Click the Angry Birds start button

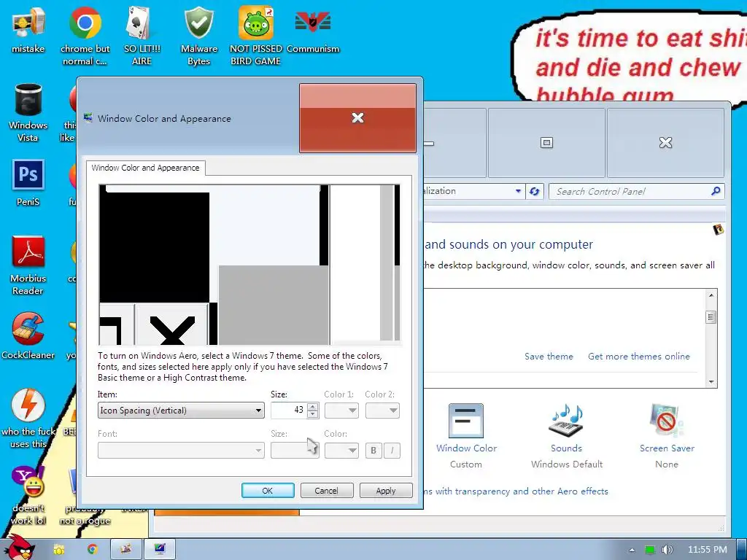pyautogui.click(x=20, y=548)
